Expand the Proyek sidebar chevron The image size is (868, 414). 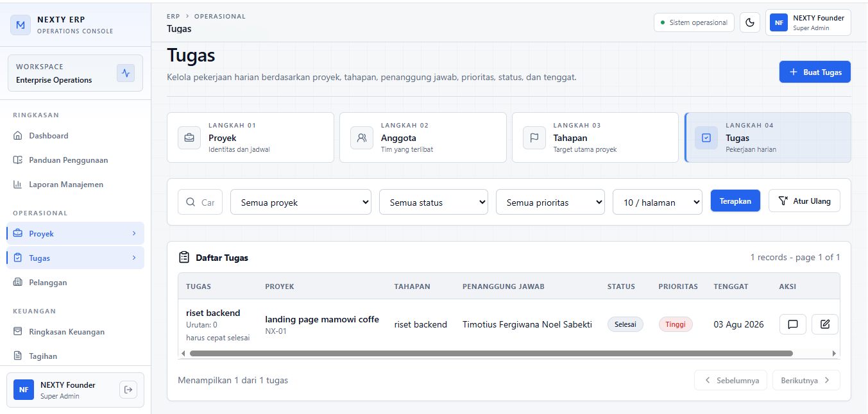[134, 233]
